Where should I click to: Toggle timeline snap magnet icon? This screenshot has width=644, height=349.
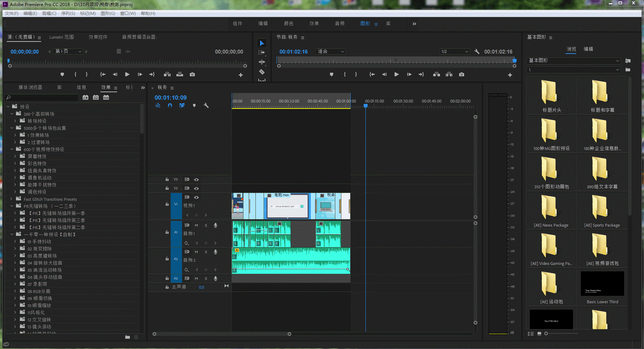[170, 105]
